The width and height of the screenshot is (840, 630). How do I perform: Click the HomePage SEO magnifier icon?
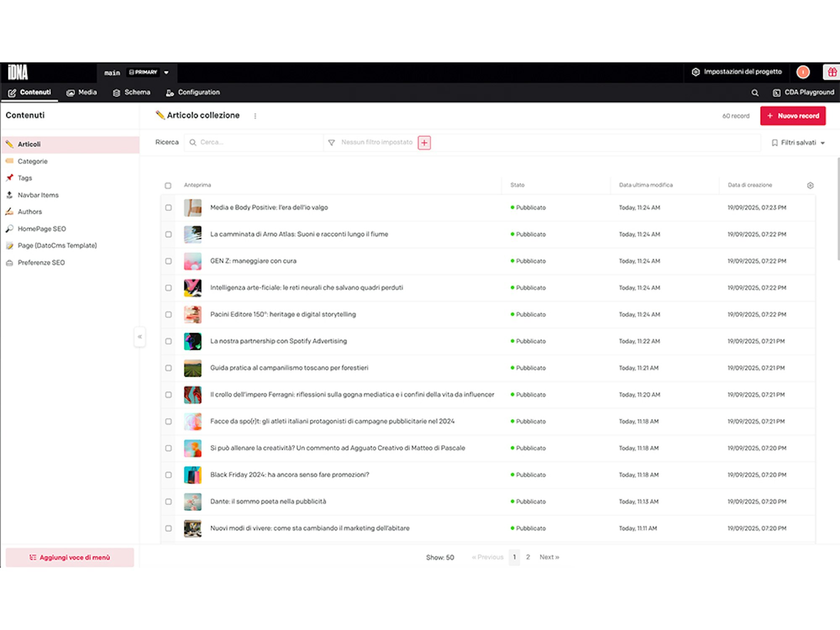10,228
